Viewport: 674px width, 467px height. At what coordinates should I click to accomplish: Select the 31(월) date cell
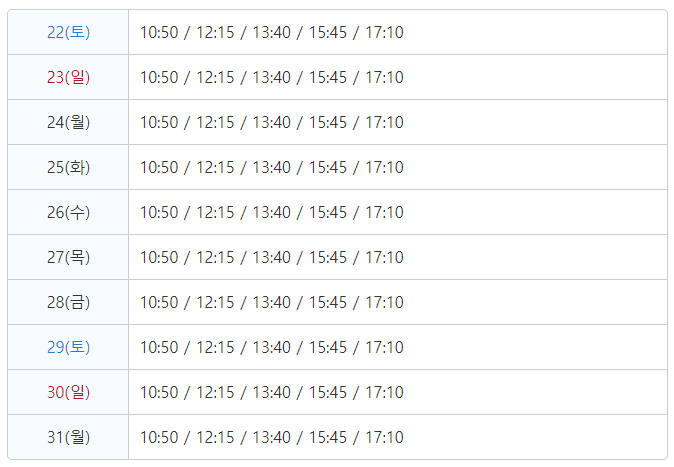[x=68, y=437]
